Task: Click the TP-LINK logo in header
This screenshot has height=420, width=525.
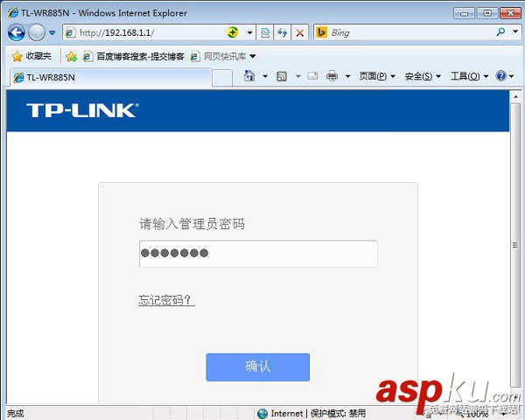Action: pyautogui.click(x=82, y=110)
